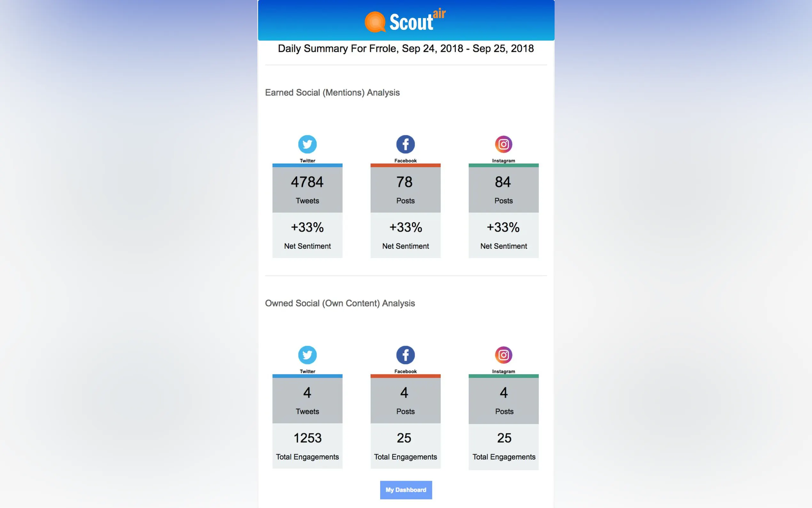
Task: Select the 4784 Tweets mentions card
Action: coord(307,189)
